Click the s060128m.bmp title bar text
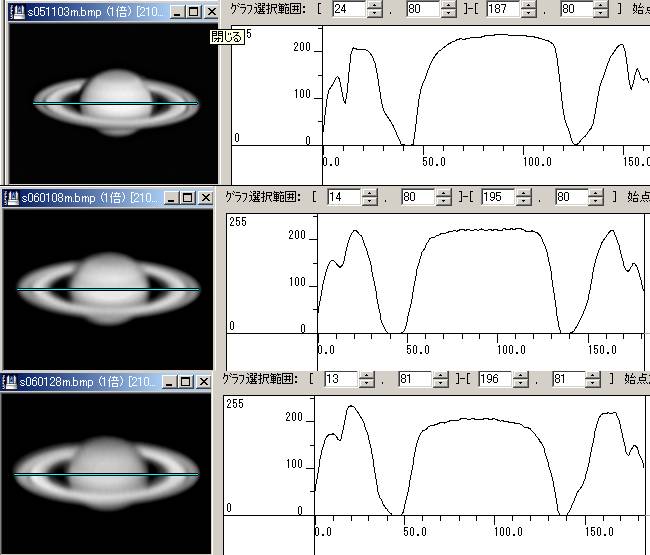The height and width of the screenshot is (555, 650). (x=87, y=381)
